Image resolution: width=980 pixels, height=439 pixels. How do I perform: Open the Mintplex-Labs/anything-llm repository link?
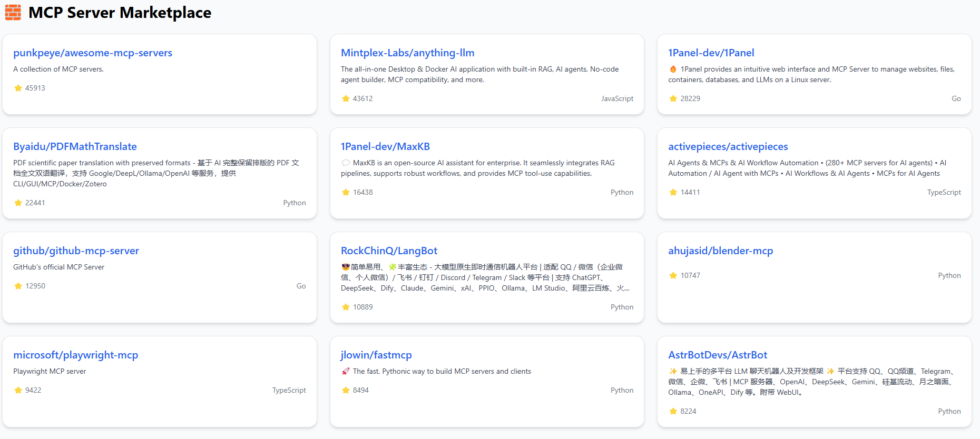click(407, 53)
